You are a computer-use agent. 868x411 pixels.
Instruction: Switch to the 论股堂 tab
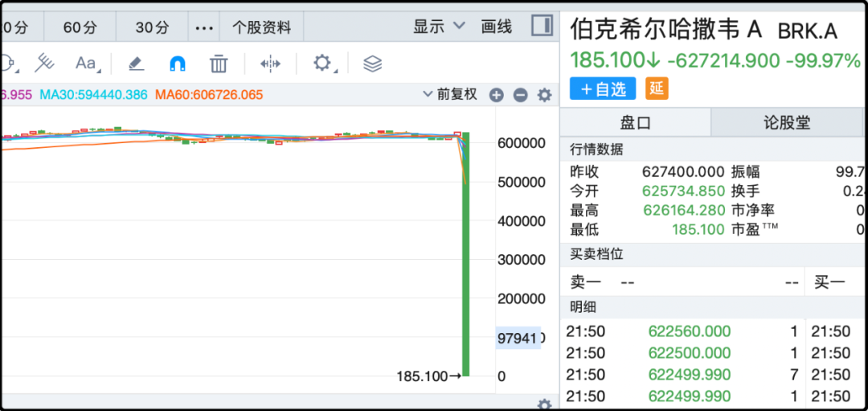click(787, 123)
